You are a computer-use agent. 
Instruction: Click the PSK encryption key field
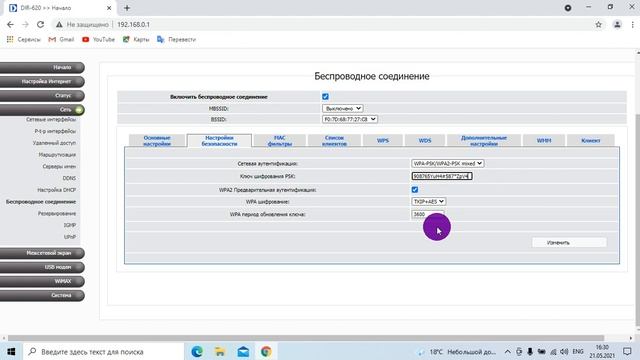(442, 176)
